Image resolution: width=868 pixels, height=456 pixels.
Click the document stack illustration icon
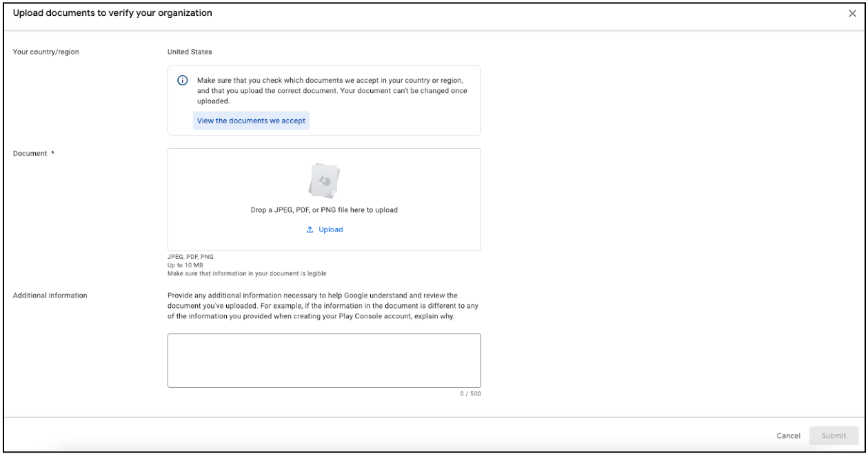coord(324,181)
